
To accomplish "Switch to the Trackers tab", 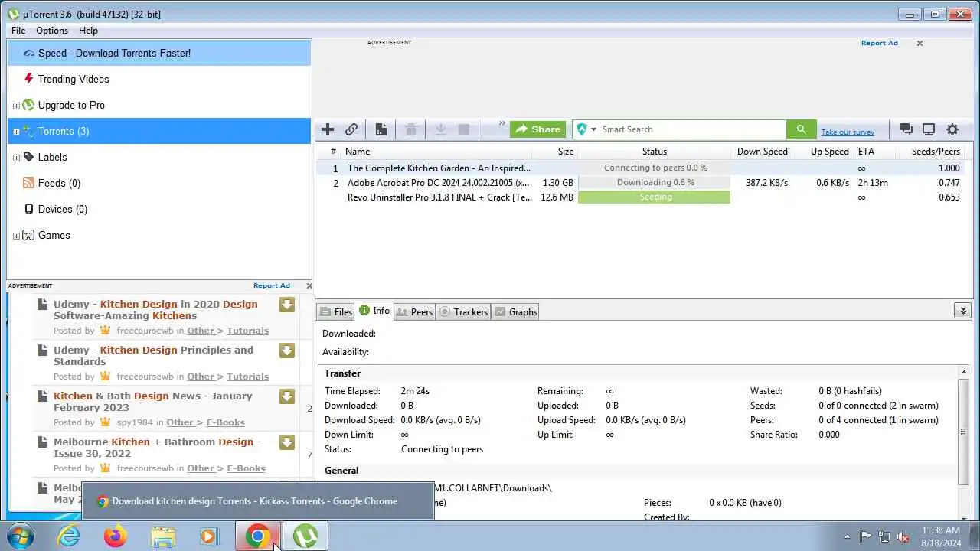I will 464,311.
